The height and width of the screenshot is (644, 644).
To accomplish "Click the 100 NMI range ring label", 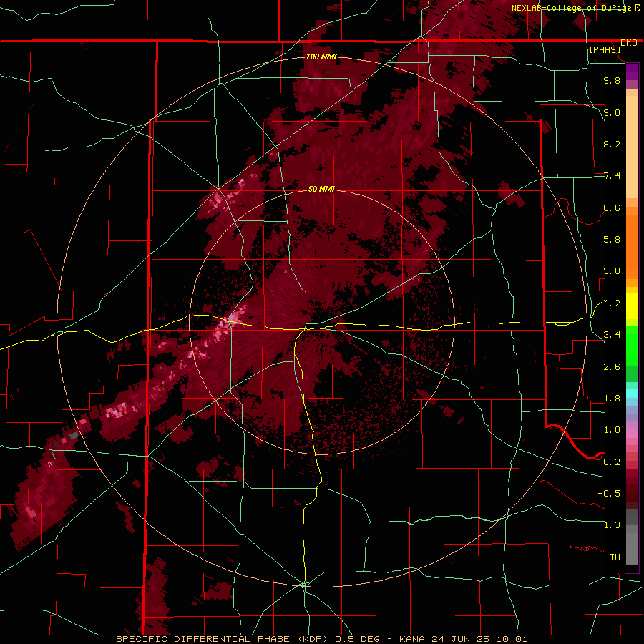I will [x=321, y=57].
